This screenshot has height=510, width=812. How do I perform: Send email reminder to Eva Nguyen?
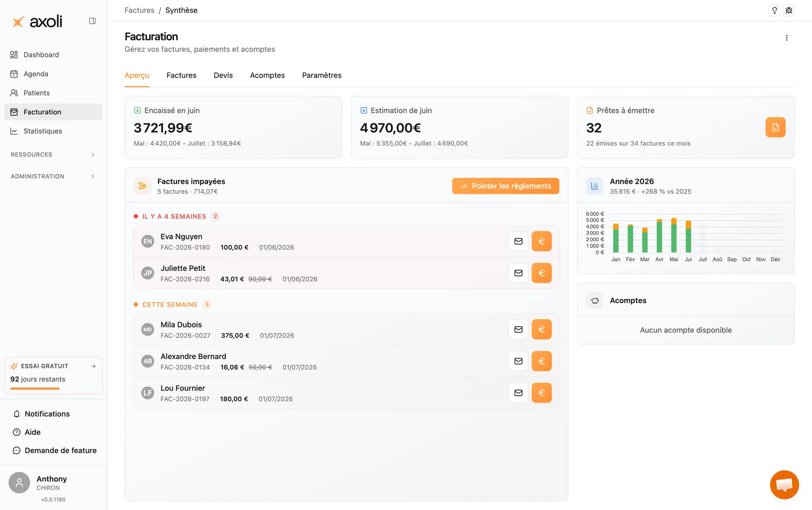518,241
